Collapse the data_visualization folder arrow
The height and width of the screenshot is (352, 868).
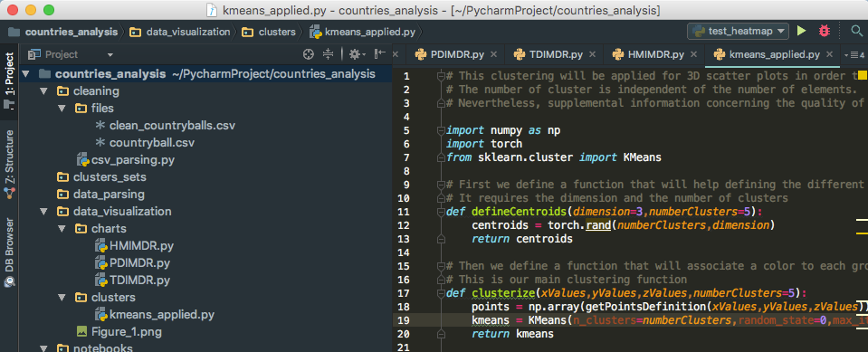43,212
